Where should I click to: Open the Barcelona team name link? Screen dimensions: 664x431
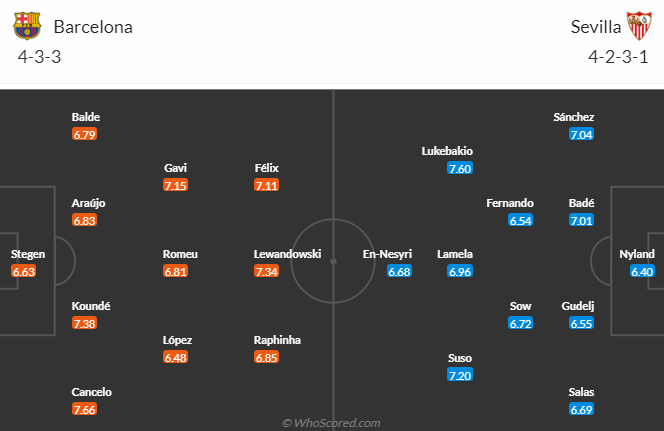pyautogui.click(x=93, y=27)
